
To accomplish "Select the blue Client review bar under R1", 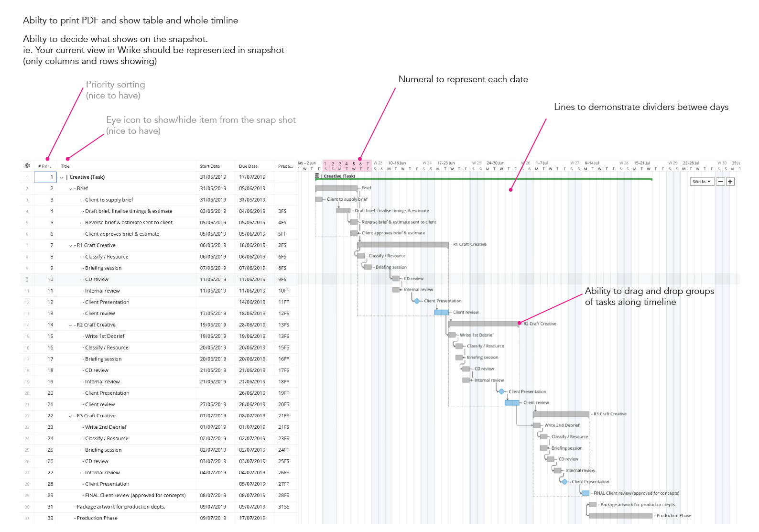I will click(441, 313).
